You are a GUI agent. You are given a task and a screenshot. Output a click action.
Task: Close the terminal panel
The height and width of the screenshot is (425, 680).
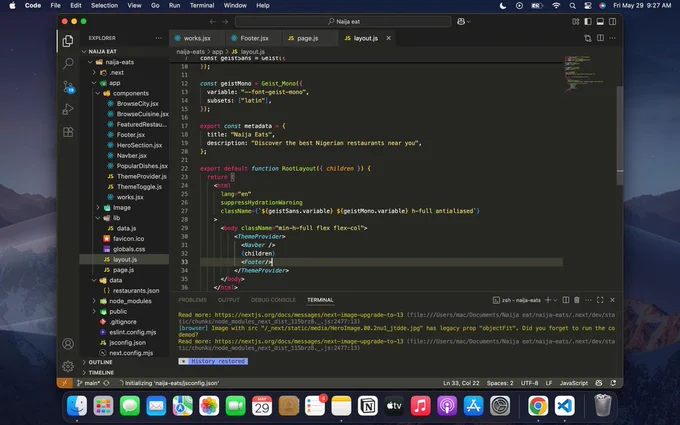612,300
